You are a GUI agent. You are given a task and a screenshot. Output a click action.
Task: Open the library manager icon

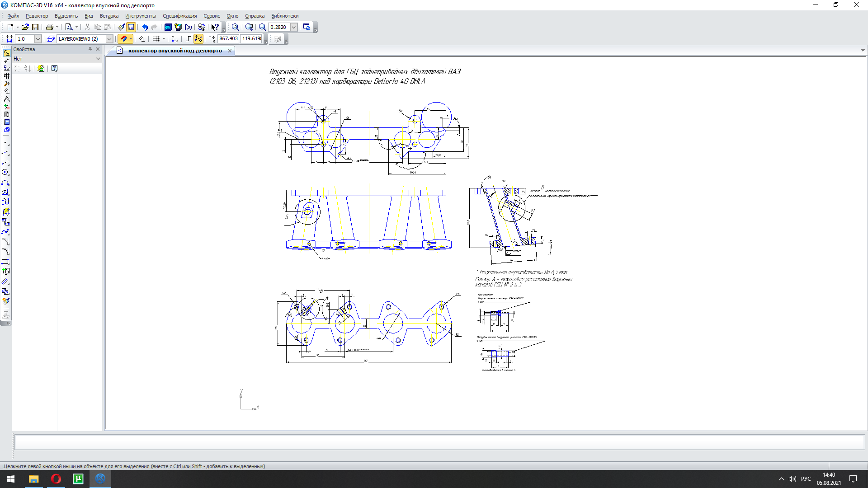[168, 27]
